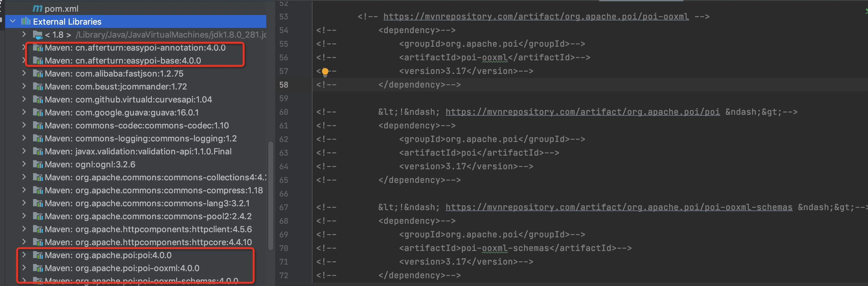Image resolution: width=868 pixels, height=286 pixels.
Task: Click library icon of easypoi-annotation:4.0.0
Action: pyautogui.click(x=38, y=48)
